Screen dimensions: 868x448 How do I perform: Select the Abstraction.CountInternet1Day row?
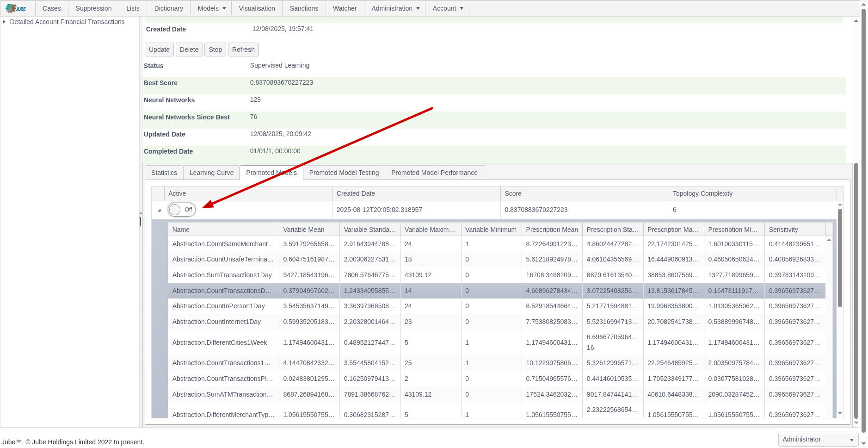coord(497,322)
